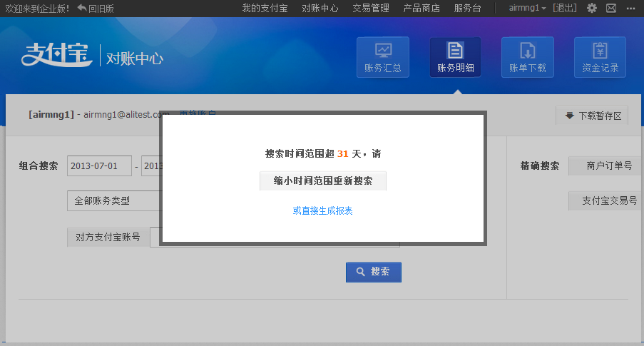Viewport: 644px width, 346px height.
Task: Click the partially hidden end date field
Action: (x=152, y=166)
